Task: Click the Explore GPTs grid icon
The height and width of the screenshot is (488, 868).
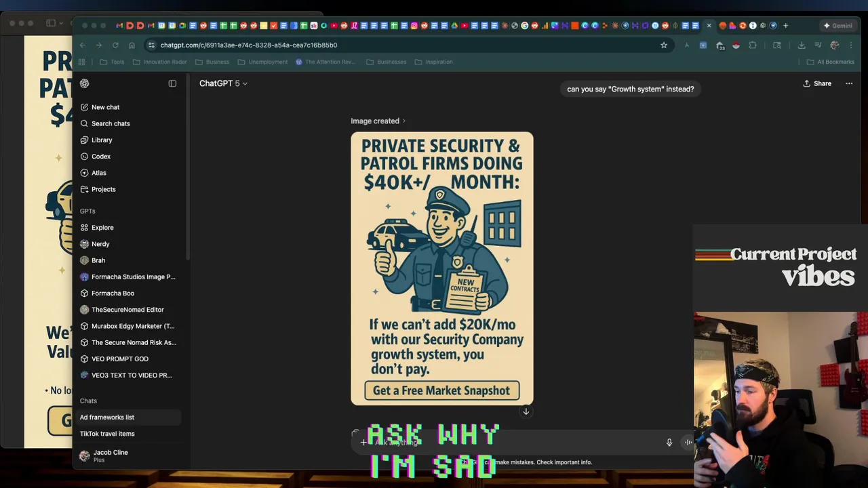Action: (x=84, y=228)
